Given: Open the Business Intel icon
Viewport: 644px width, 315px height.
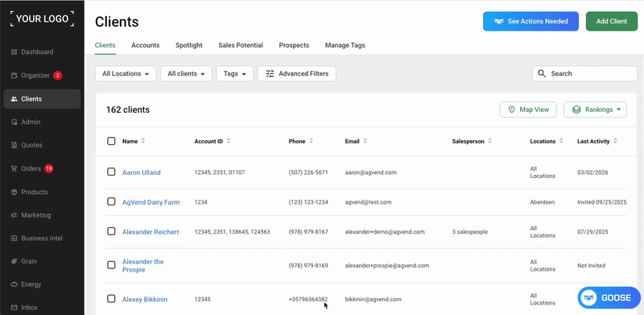Looking at the screenshot, I should tap(14, 238).
